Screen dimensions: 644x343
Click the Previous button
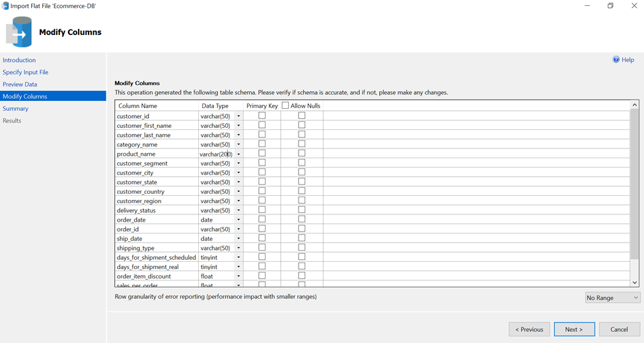(530, 329)
